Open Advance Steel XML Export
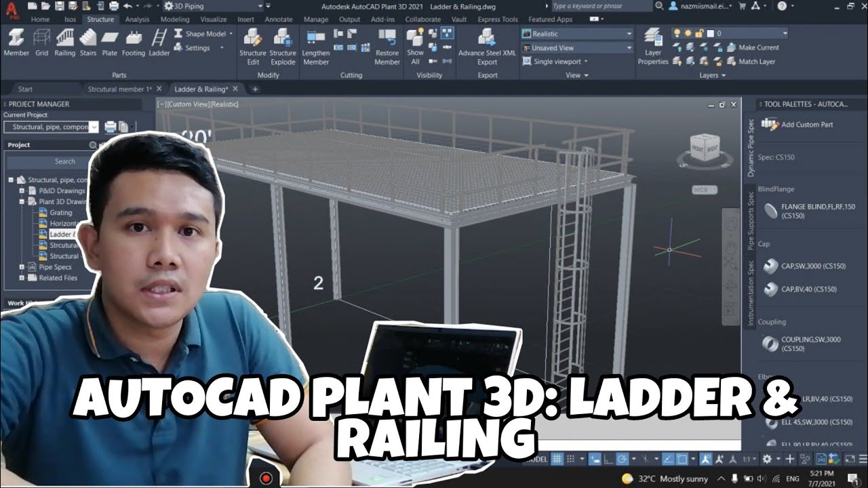This screenshot has width=868, height=488. pos(487,46)
